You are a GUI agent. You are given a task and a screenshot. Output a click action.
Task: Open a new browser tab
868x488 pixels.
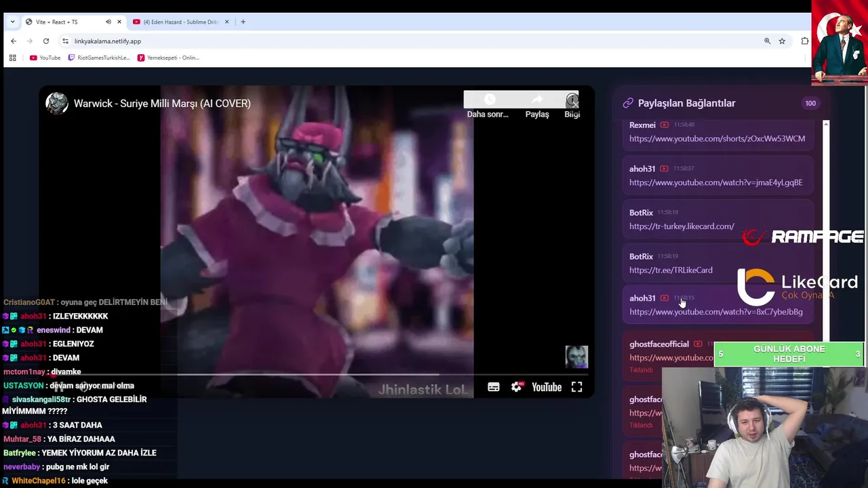point(243,22)
